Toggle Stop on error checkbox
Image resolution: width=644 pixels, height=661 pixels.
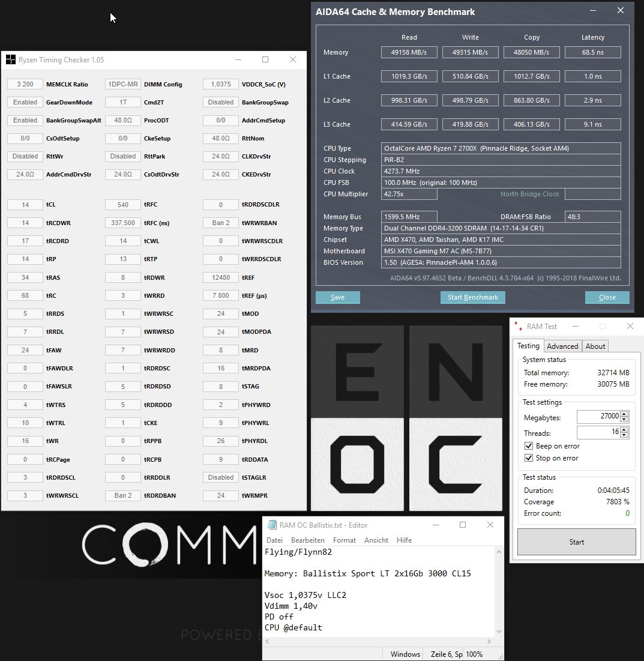[529, 458]
